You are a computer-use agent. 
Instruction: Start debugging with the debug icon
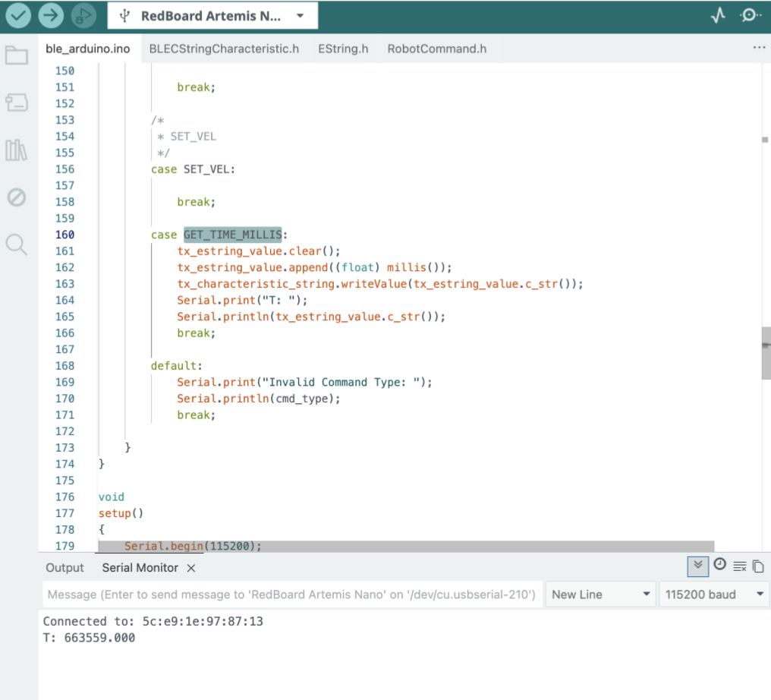(83, 15)
